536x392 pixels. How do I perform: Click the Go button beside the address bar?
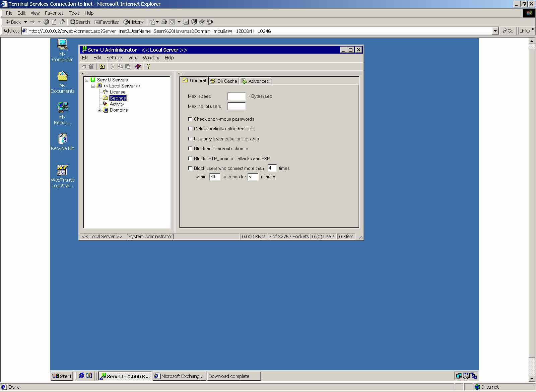(508, 31)
